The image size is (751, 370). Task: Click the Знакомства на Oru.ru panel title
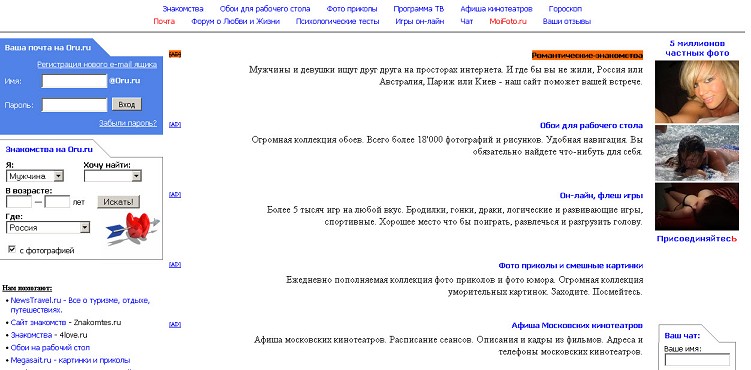(49, 149)
